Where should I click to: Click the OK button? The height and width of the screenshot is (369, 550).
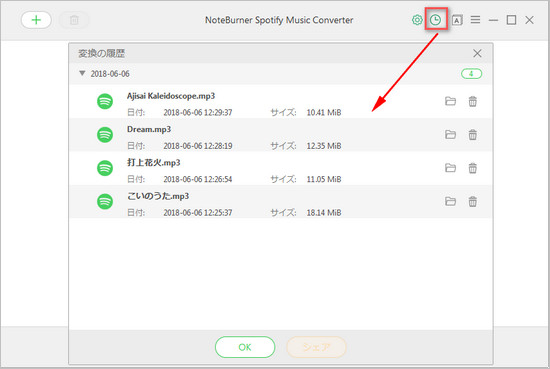pyautogui.click(x=245, y=347)
